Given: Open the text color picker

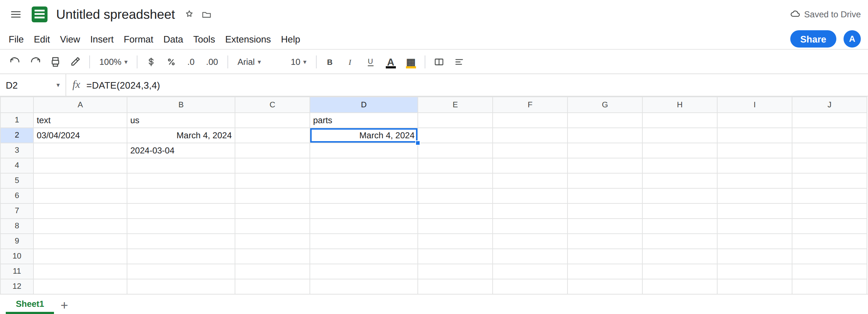Looking at the screenshot, I should pos(391,62).
